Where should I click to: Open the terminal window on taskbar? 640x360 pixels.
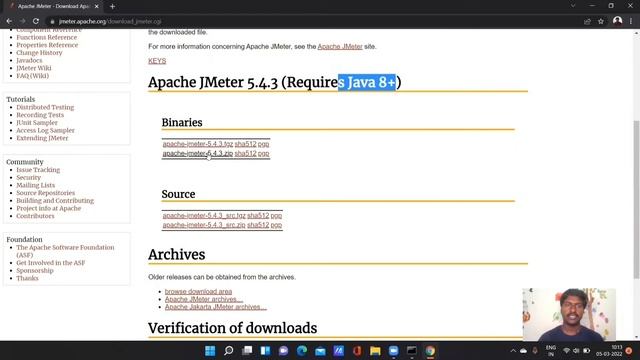pos(412,351)
